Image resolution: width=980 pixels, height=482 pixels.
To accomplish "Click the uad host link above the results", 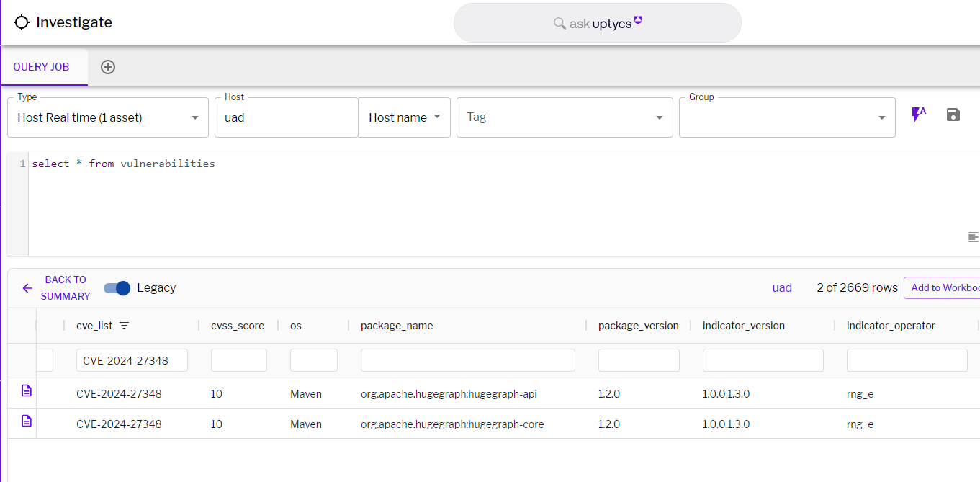I will point(782,287).
